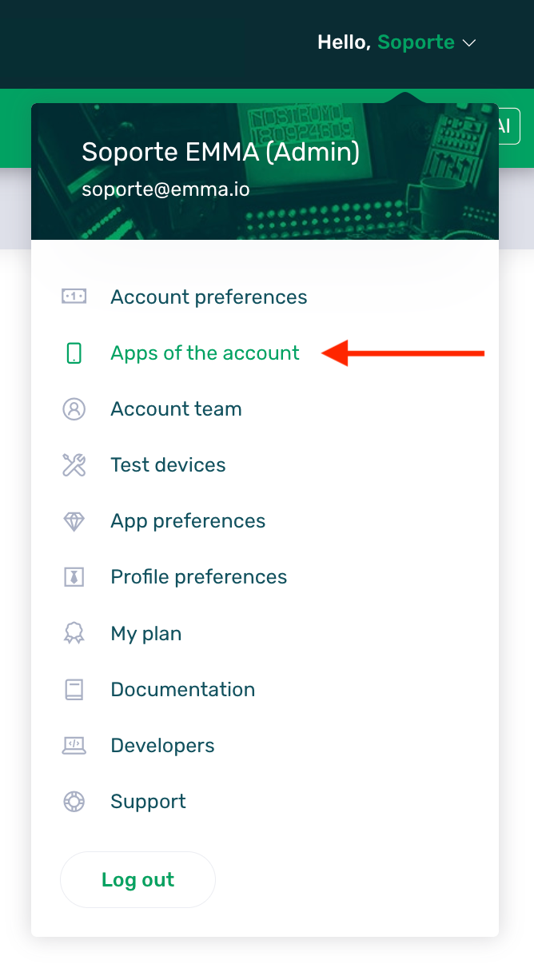Open the Account team menu item
The height and width of the screenshot is (980, 534).
[x=176, y=408]
